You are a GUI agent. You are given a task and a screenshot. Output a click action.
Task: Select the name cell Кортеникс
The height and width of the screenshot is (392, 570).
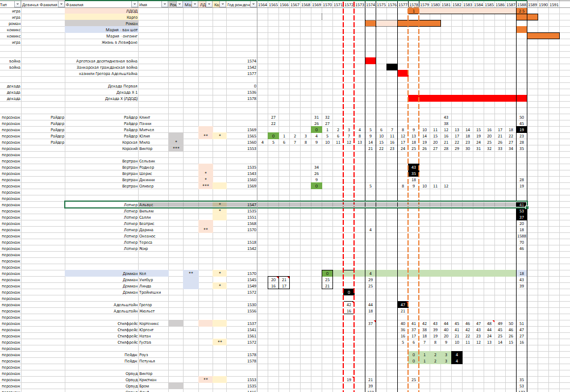(x=153, y=323)
